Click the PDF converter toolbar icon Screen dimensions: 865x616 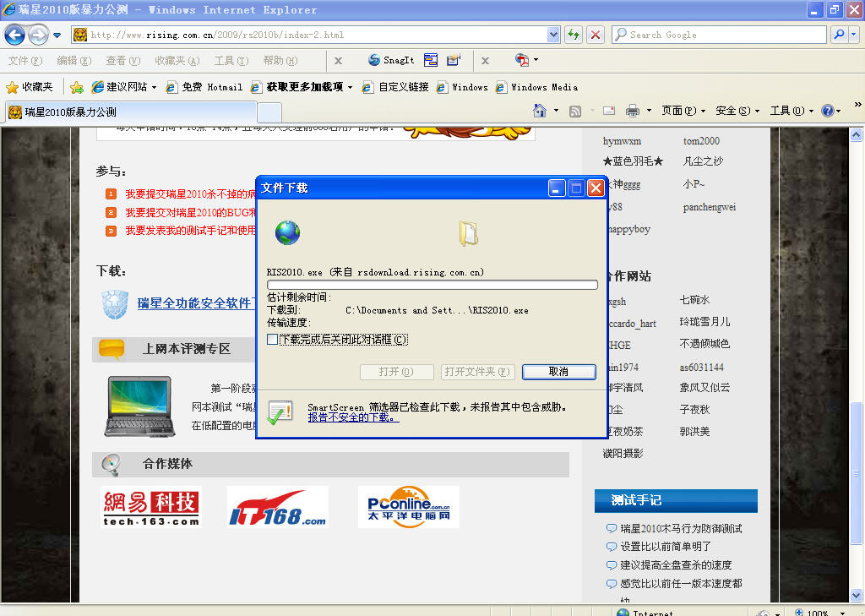[521, 60]
